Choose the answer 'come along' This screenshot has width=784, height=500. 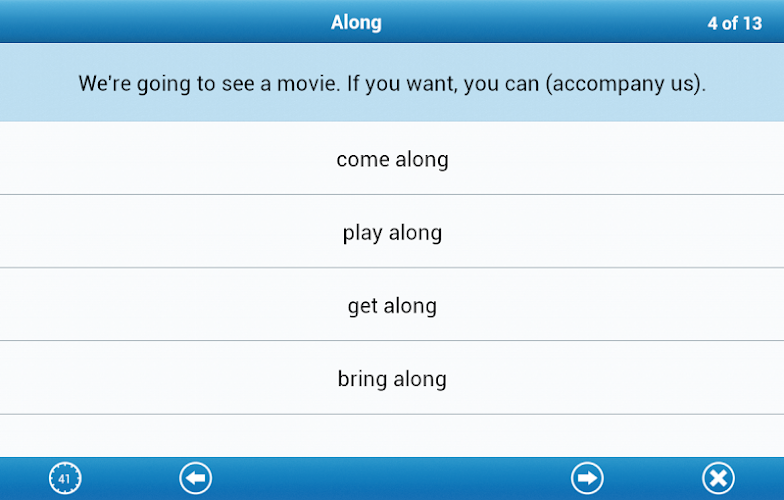[392, 158]
